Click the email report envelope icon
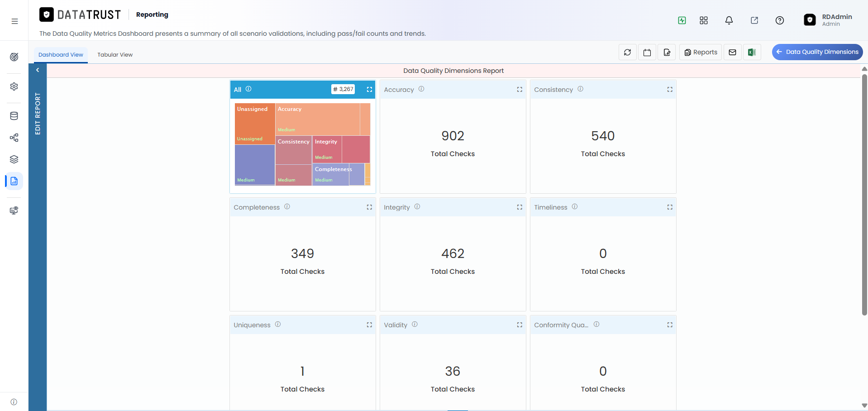 pos(732,52)
